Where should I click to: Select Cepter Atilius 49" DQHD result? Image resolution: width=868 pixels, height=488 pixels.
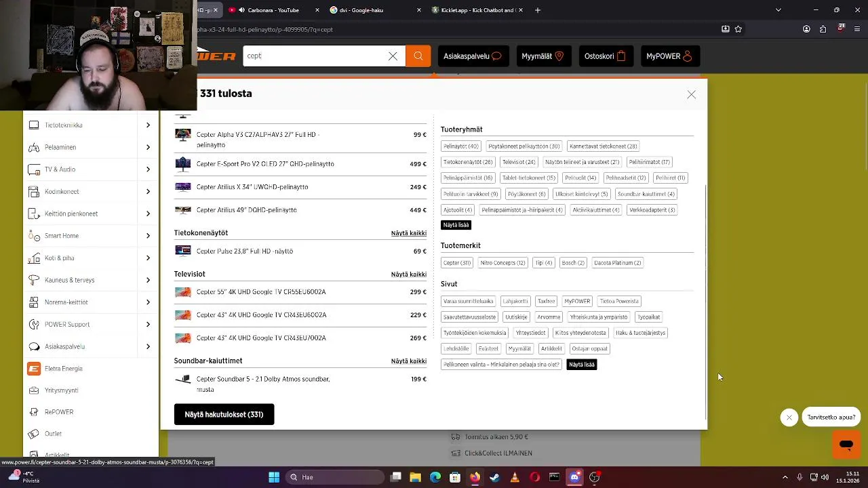(300, 210)
